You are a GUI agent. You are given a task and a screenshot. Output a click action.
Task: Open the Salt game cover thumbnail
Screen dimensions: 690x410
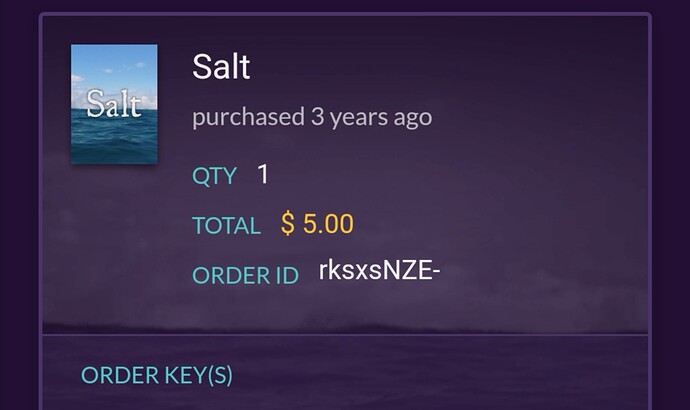(114, 104)
